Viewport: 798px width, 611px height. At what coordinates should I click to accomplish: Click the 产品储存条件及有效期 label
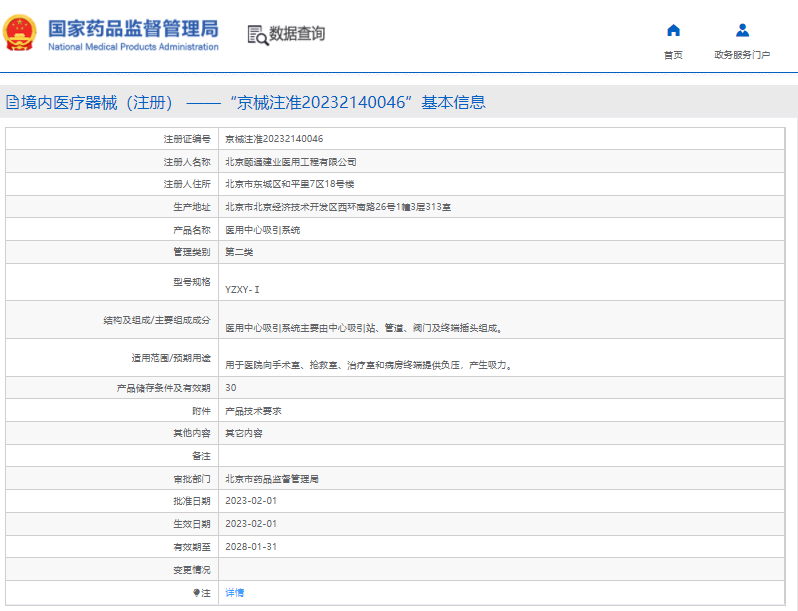(163, 388)
